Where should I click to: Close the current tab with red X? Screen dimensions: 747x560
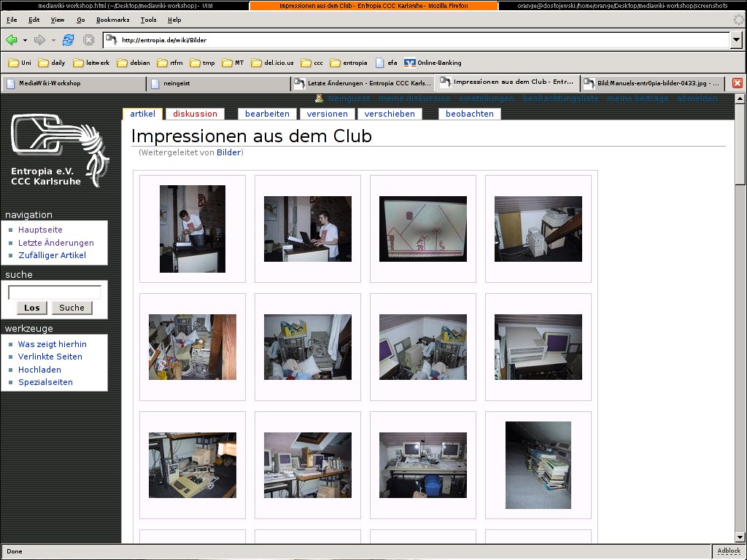(737, 83)
